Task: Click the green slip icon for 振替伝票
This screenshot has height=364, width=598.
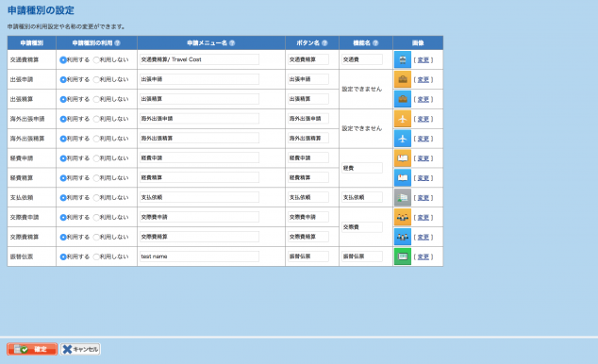Action: [x=403, y=256]
